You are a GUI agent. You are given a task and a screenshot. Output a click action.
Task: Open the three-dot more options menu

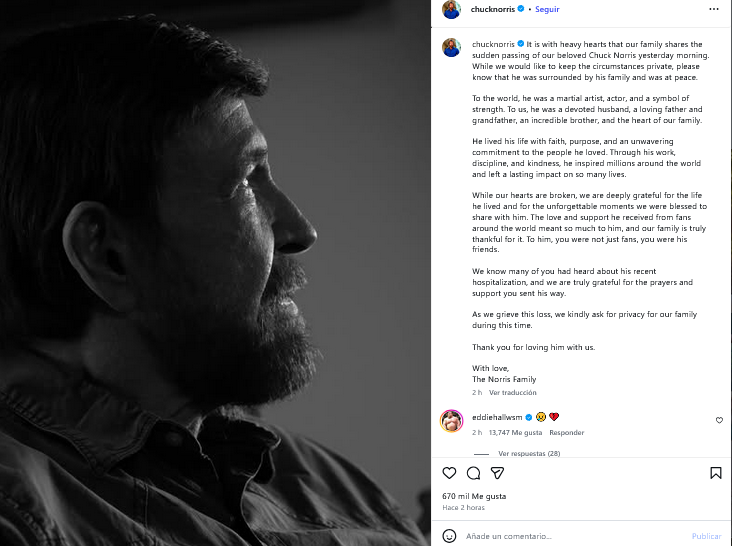pos(715,10)
